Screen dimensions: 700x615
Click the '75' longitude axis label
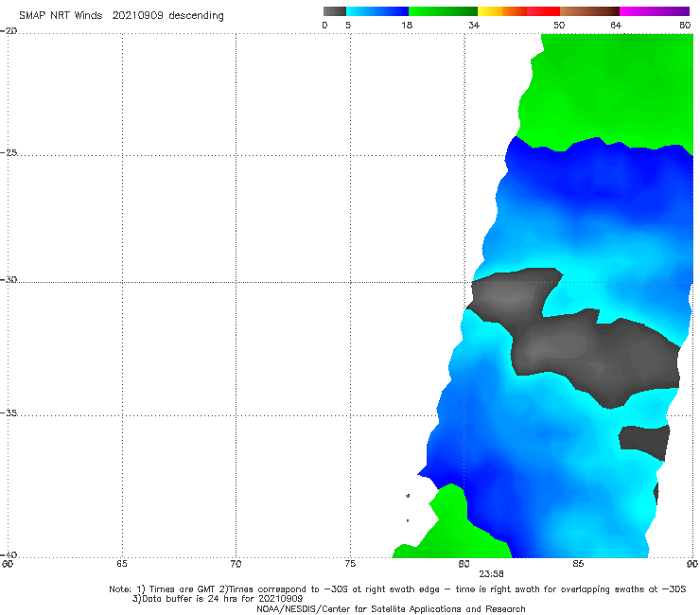pos(350,564)
